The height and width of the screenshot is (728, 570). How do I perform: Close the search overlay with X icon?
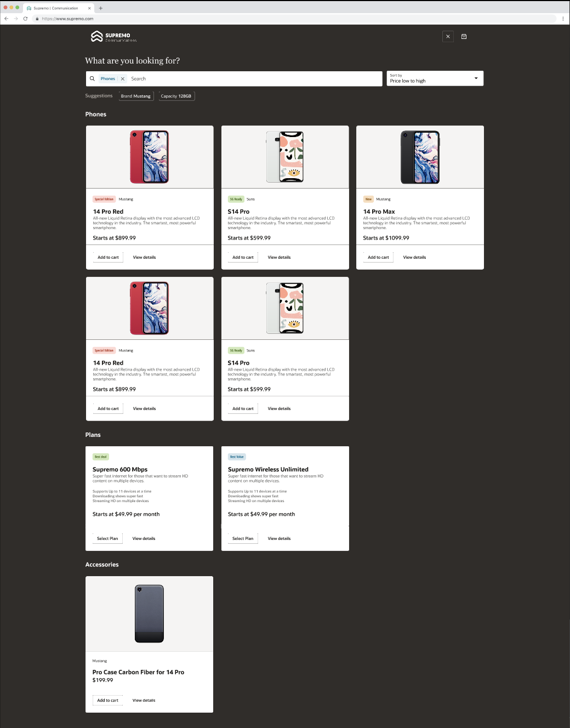(448, 37)
